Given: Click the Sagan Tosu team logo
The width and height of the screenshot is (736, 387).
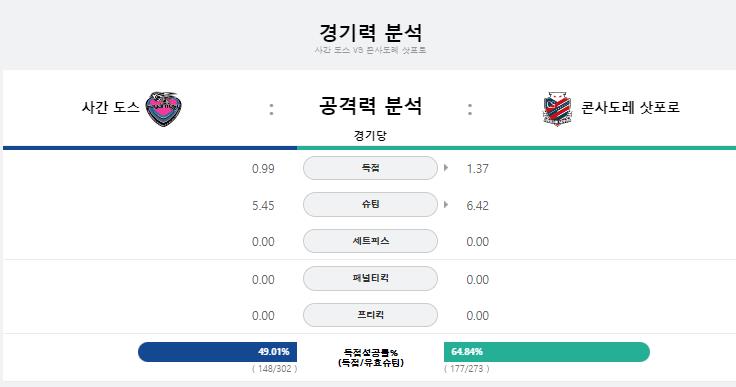Looking at the screenshot, I should tap(163, 109).
